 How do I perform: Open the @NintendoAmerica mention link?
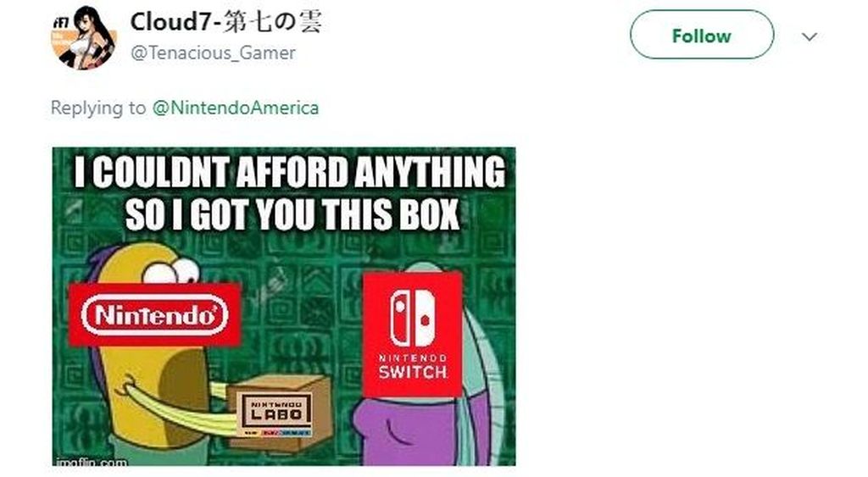[236, 108]
